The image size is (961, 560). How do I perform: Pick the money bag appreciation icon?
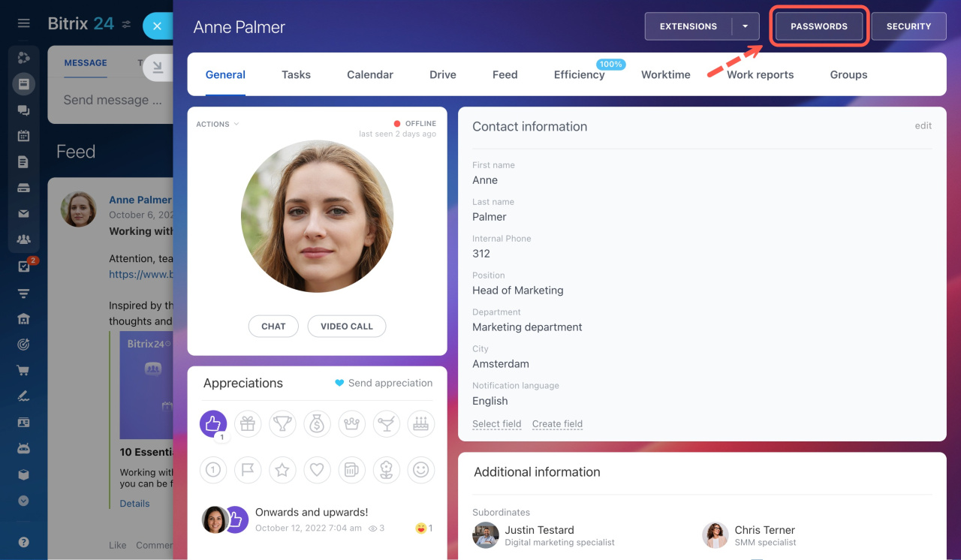tap(317, 424)
